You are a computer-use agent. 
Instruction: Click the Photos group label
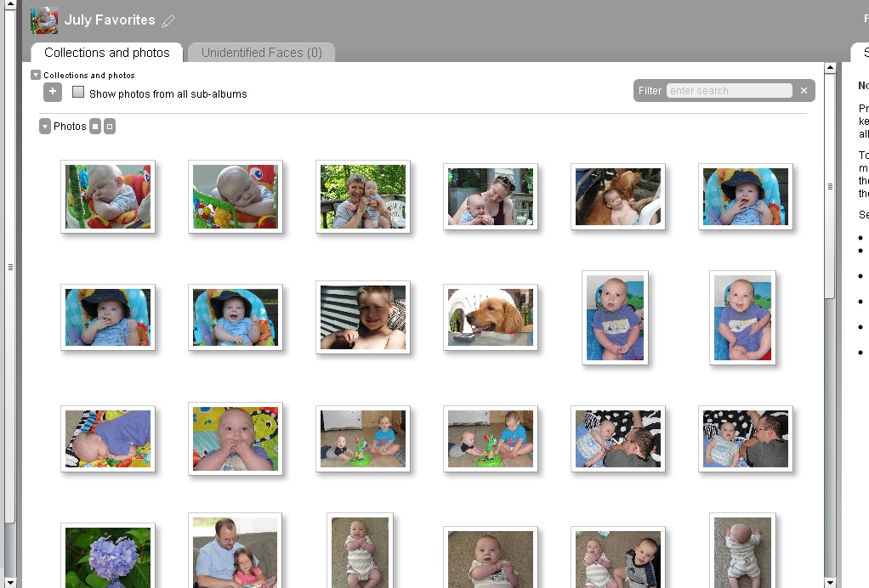[x=70, y=127]
